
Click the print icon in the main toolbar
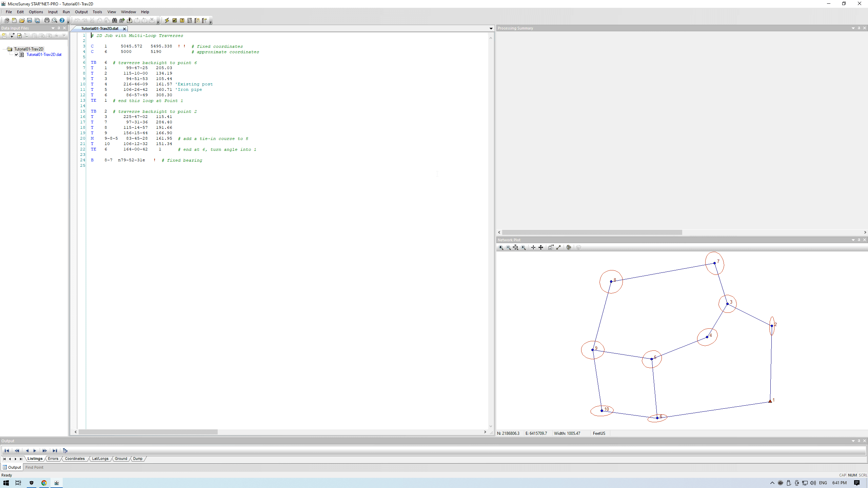pos(47,20)
